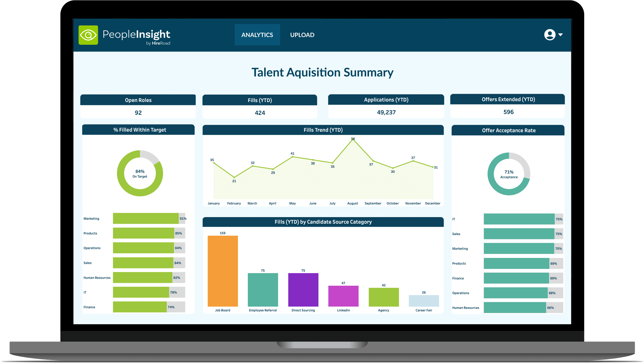The width and height of the screenshot is (644, 363).
Task: Click the Sales 84% filled-within-target bar
Action: click(x=143, y=263)
